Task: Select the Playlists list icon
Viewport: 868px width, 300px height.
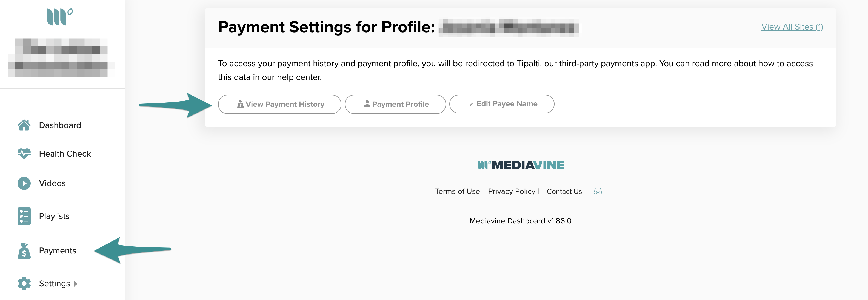Action: (24, 216)
